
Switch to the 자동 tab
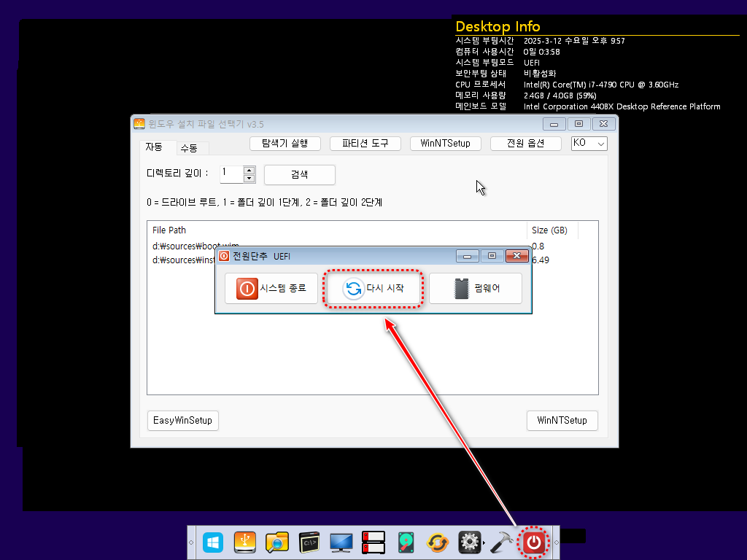pos(154,147)
